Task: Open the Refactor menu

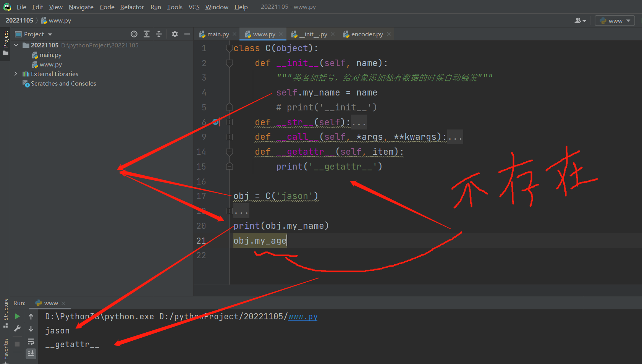Action: click(x=132, y=7)
